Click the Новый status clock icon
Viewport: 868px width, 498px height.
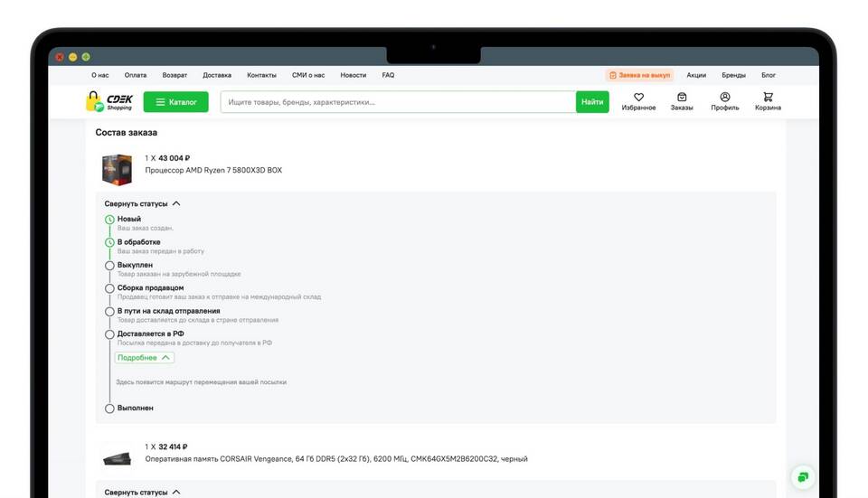[x=109, y=220]
